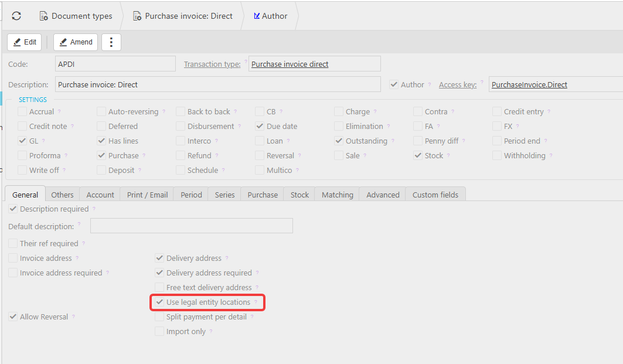
Task: Enable the Withholding checkbox
Action: [496, 156]
